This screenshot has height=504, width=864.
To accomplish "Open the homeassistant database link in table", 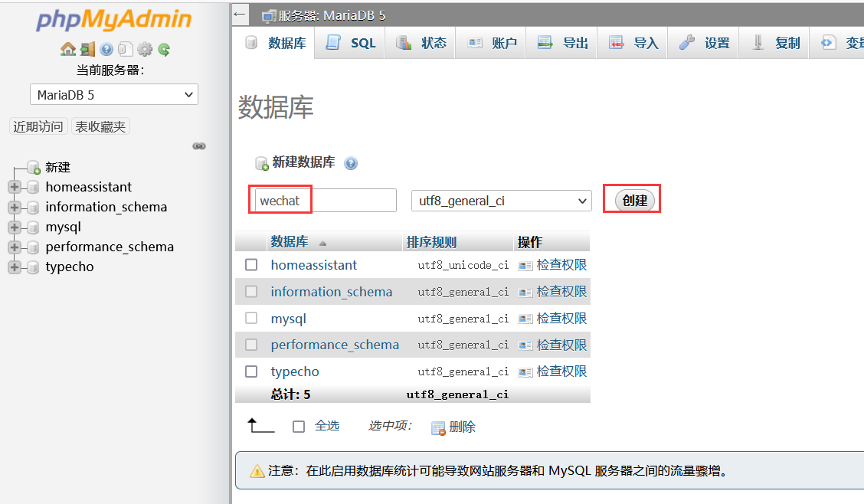I will (313, 265).
